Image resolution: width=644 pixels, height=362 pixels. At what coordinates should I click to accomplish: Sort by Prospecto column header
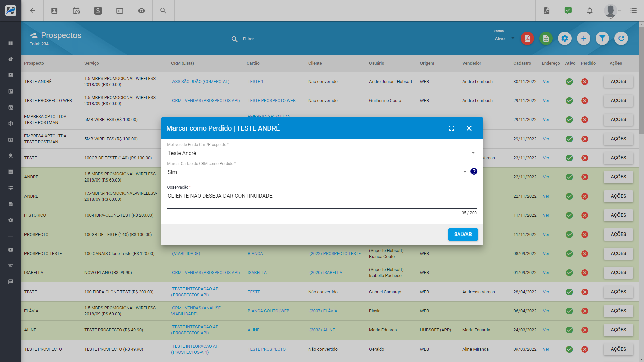click(x=34, y=63)
